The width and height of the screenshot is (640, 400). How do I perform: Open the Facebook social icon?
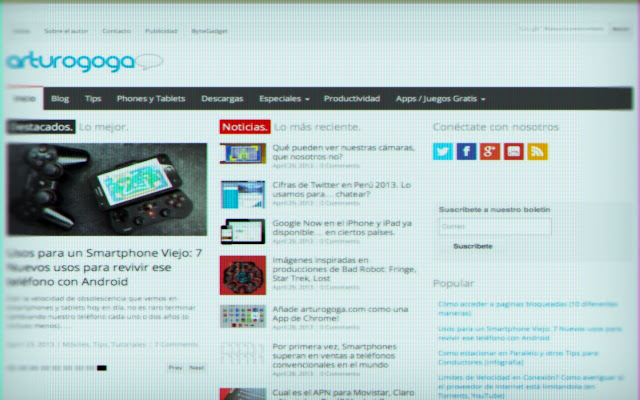(466, 151)
